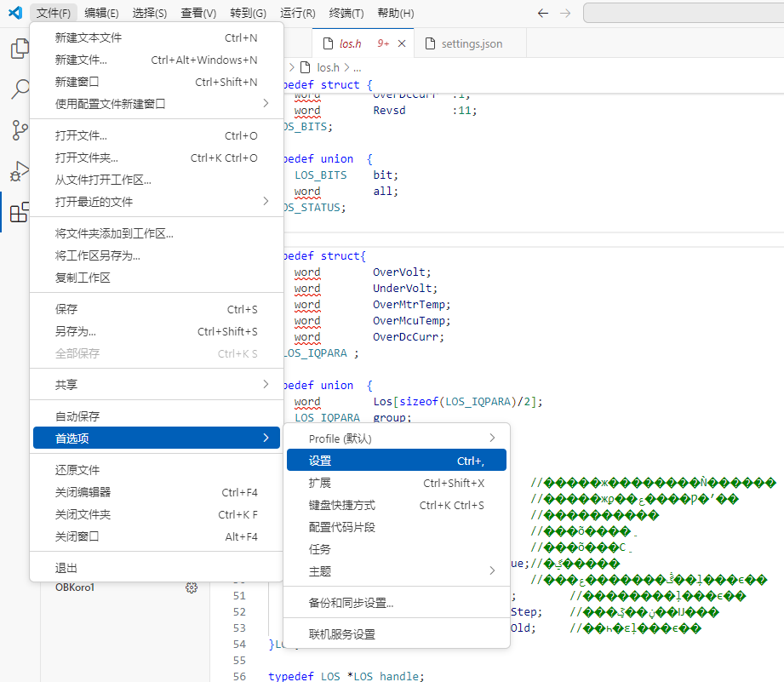This screenshot has height=682, width=784.
Task: Choose 打开文件... menu entry
Action: [x=157, y=136]
